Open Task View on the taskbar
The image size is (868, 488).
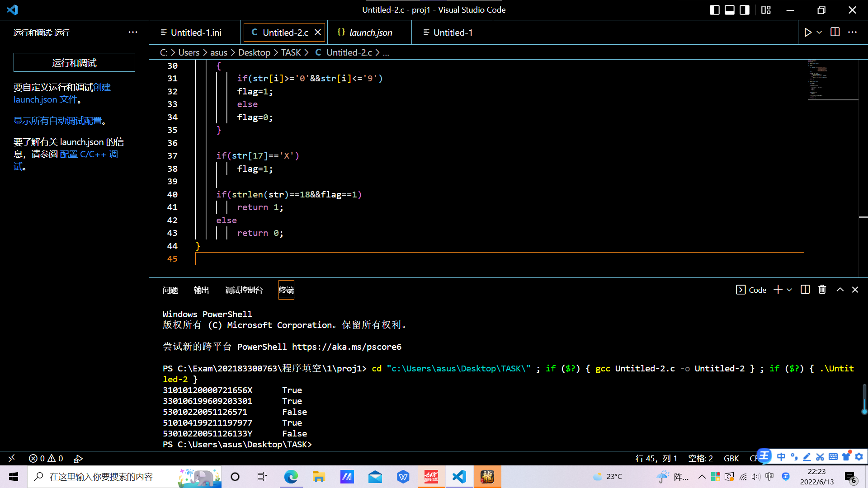click(x=262, y=477)
